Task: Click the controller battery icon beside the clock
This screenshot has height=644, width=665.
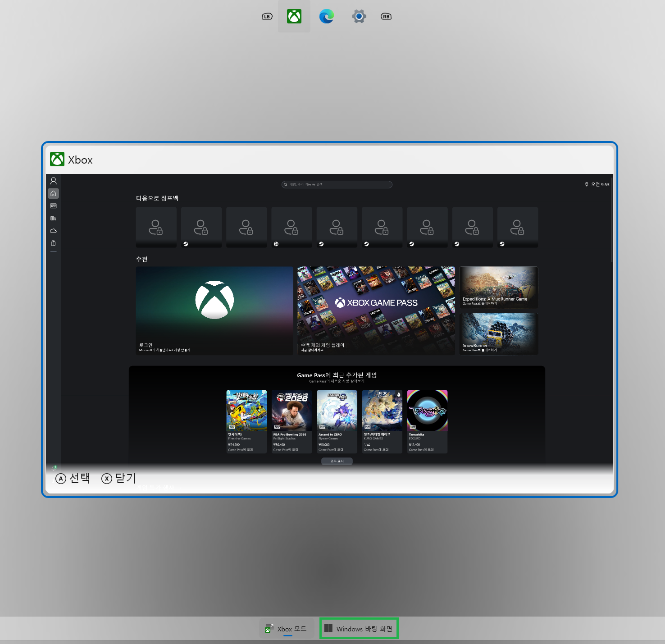Action: (x=587, y=184)
